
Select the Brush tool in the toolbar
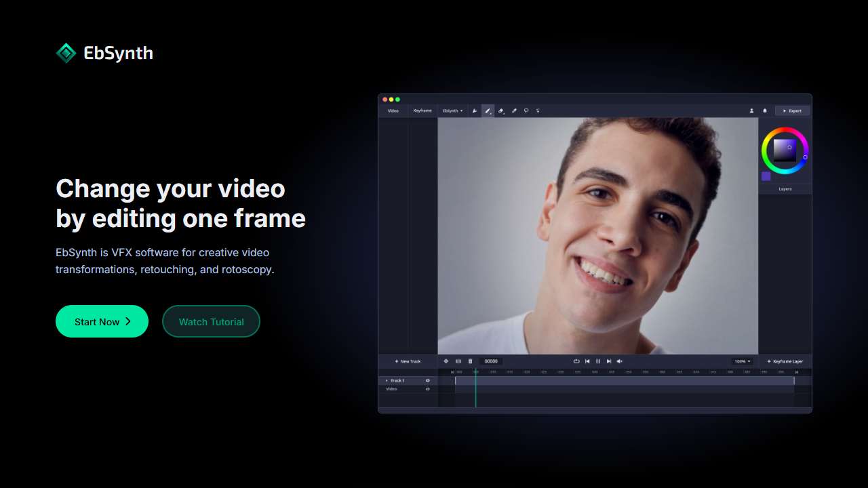[x=488, y=110]
